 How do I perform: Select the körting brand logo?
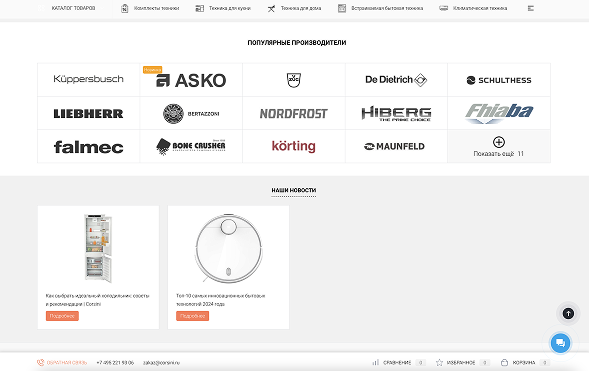click(293, 146)
